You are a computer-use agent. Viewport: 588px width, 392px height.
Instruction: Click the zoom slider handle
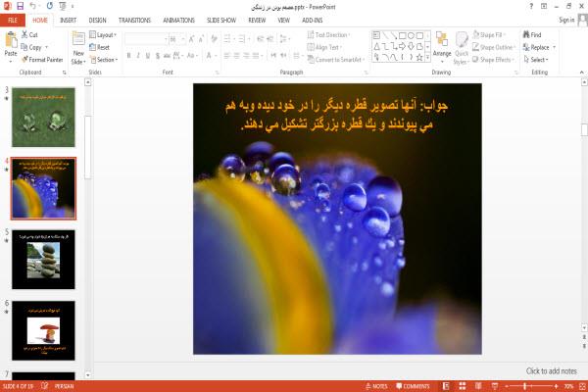[x=525, y=386]
